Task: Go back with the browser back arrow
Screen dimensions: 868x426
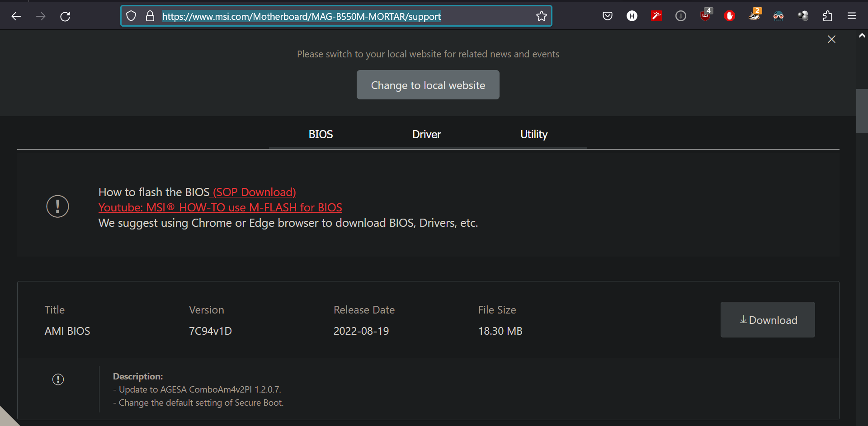Action: (16, 16)
